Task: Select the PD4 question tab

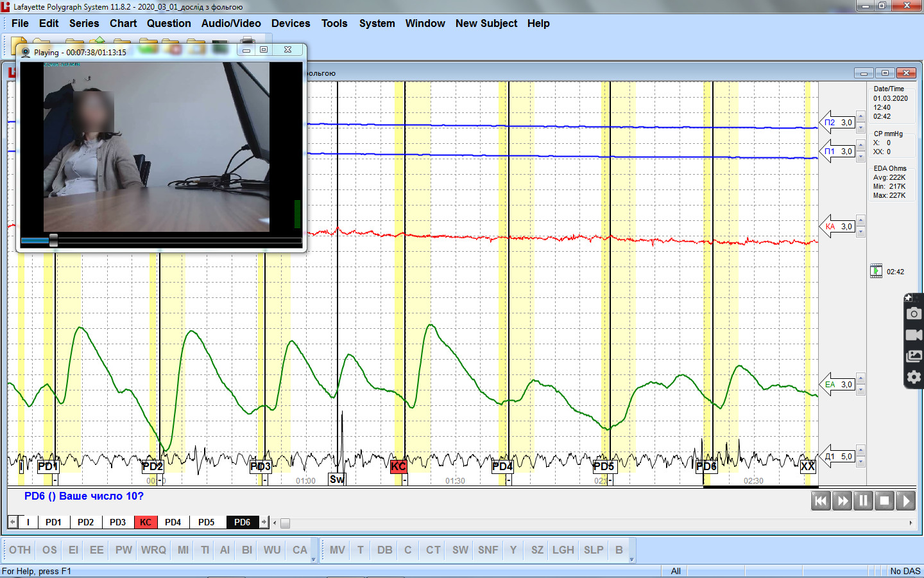Action: [173, 522]
